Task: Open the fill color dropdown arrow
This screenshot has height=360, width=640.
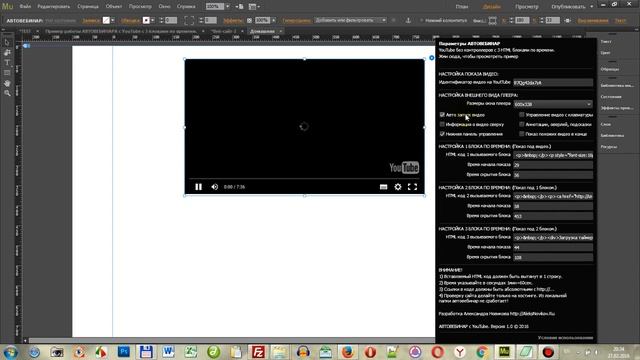Action: [113, 20]
